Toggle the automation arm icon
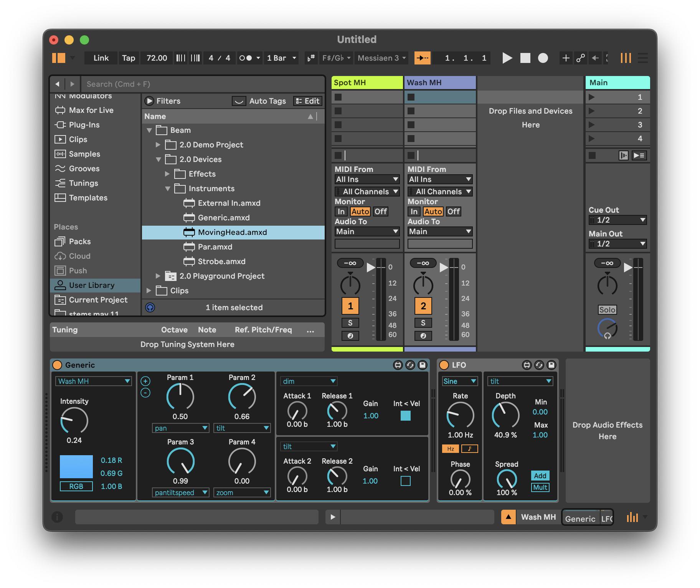Screen dimensions: 700x588 click(x=580, y=58)
